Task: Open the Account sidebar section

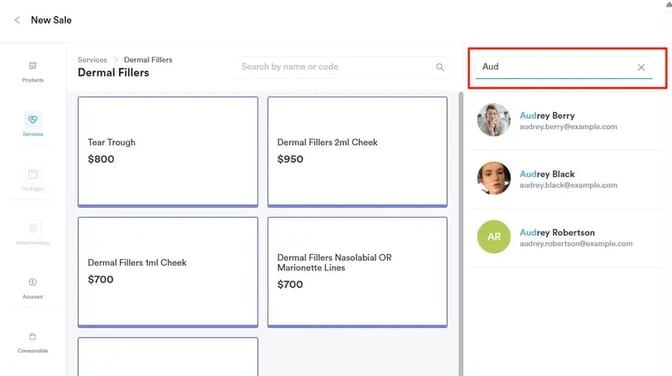Action: (33, 288)
